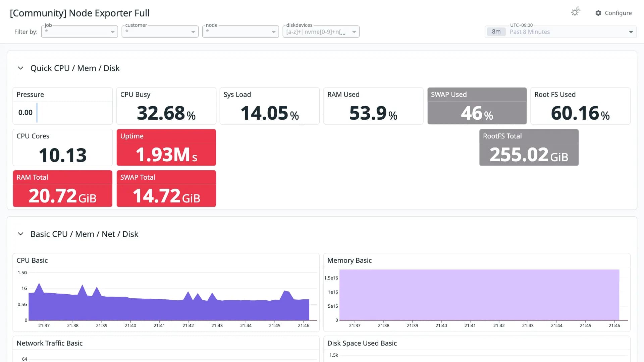The image size is (644, 362).
Task: Open the diskdevices filter dropdown
Action: [x=321, y=32]
